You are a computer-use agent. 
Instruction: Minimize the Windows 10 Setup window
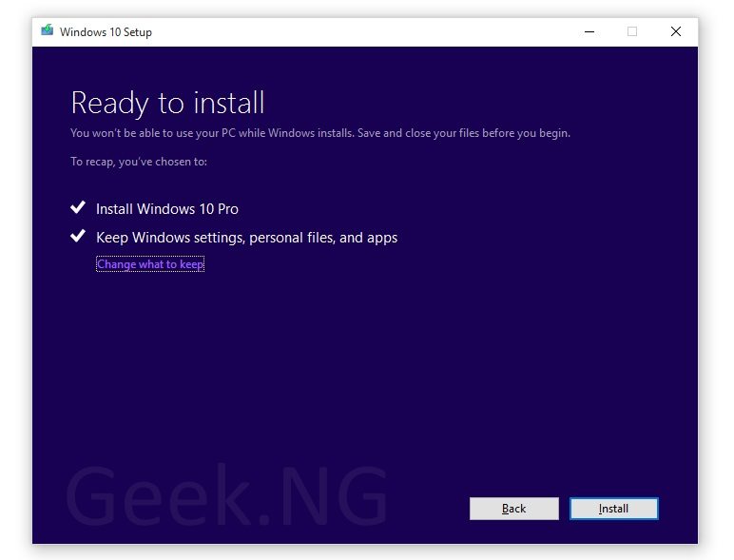(589, 31)
